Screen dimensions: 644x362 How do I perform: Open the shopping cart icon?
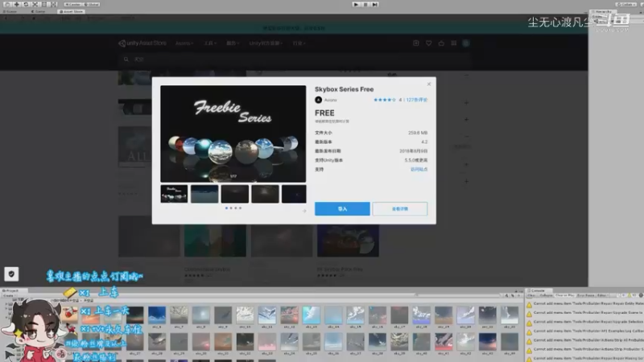click(441, 43)
